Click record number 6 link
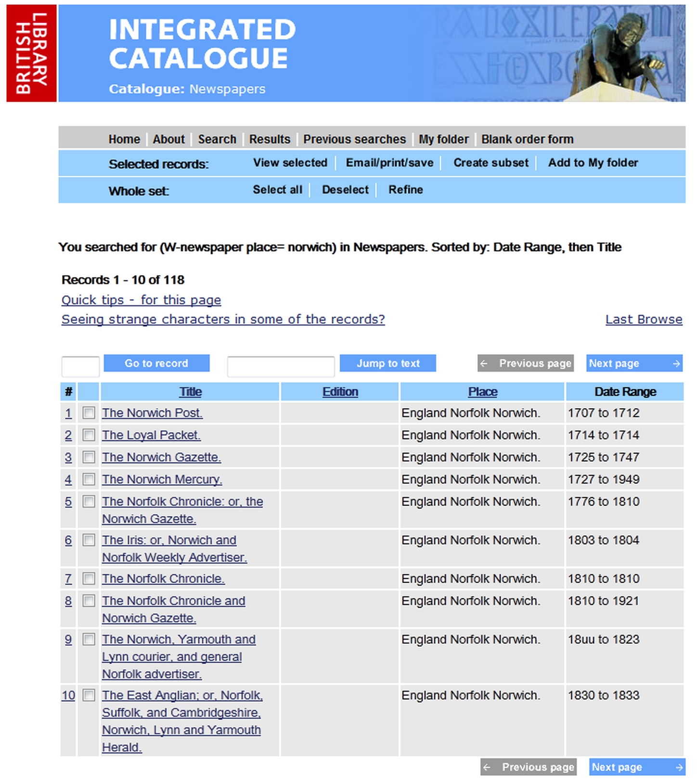 point(68,540)
